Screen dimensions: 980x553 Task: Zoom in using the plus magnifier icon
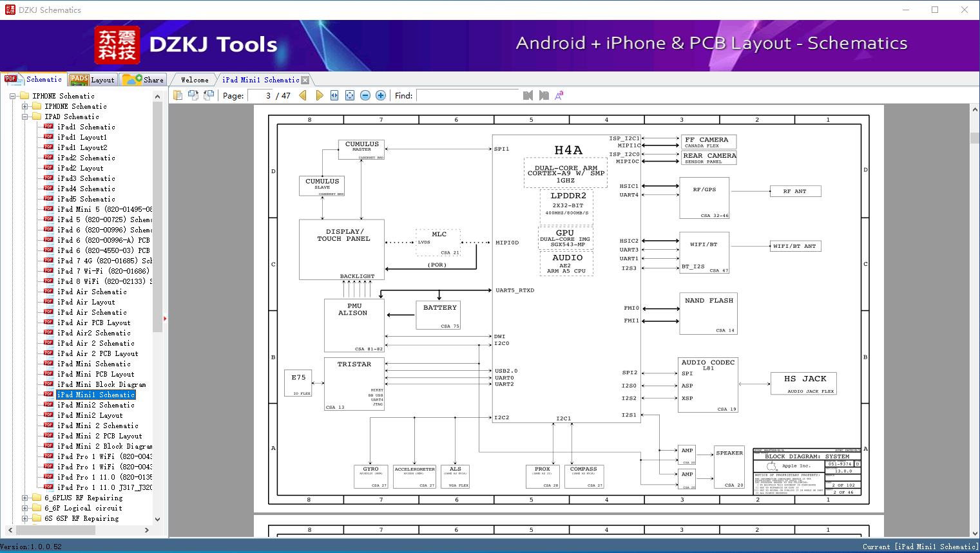point(380,95)
